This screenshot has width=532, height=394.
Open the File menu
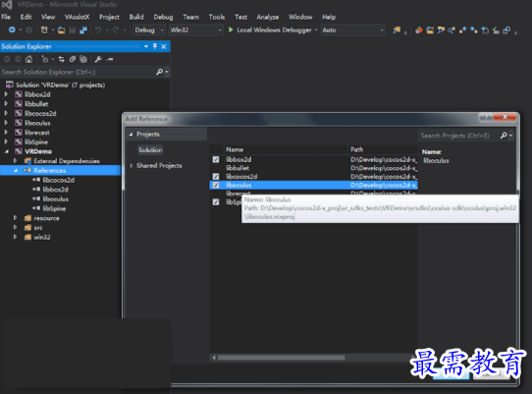click(6, 17)
